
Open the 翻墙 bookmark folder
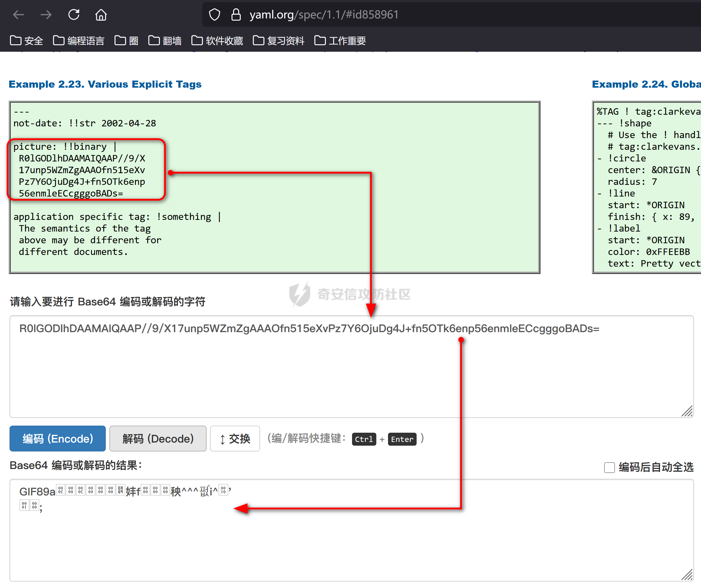point(165,41)
